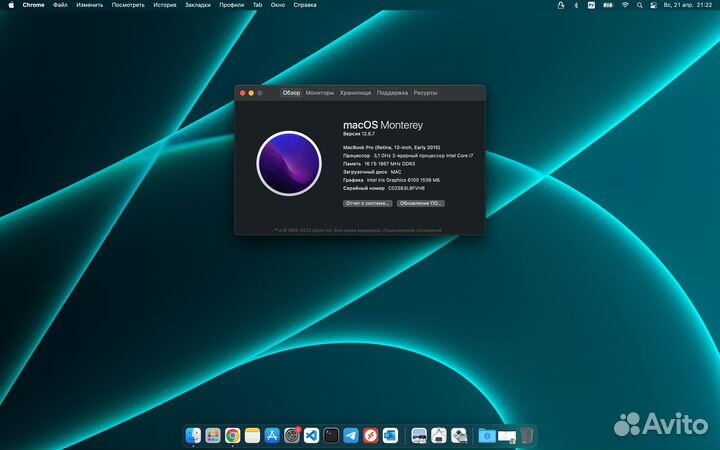720x450 pixels.
Task: Select the Обзор tab
Action: tap(291, 93)
